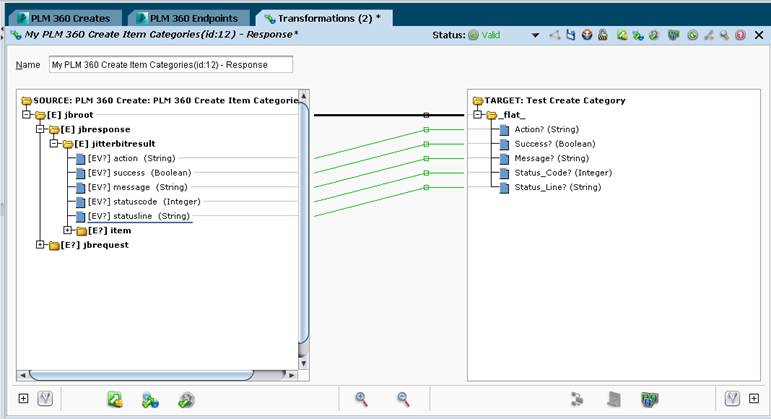This screenshot has height=419, width=771.
Task: Zoom out of the mapping area
Action: coord(403,399)
